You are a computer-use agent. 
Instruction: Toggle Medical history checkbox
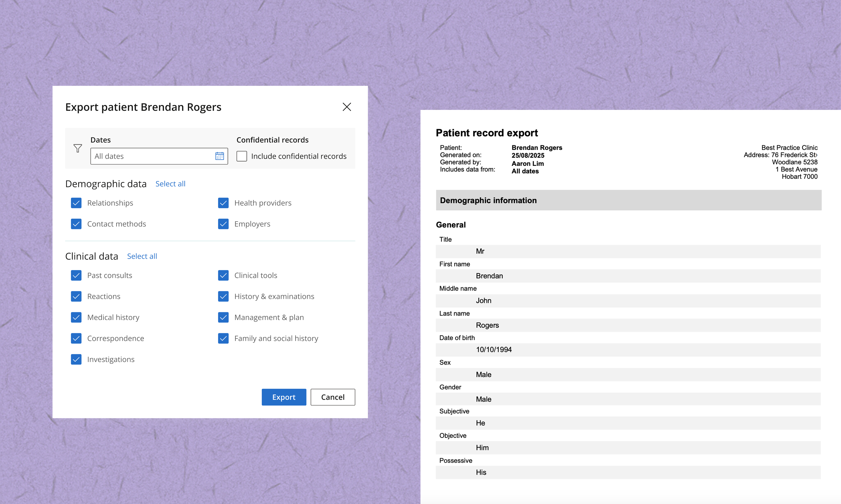click(76, 318)
